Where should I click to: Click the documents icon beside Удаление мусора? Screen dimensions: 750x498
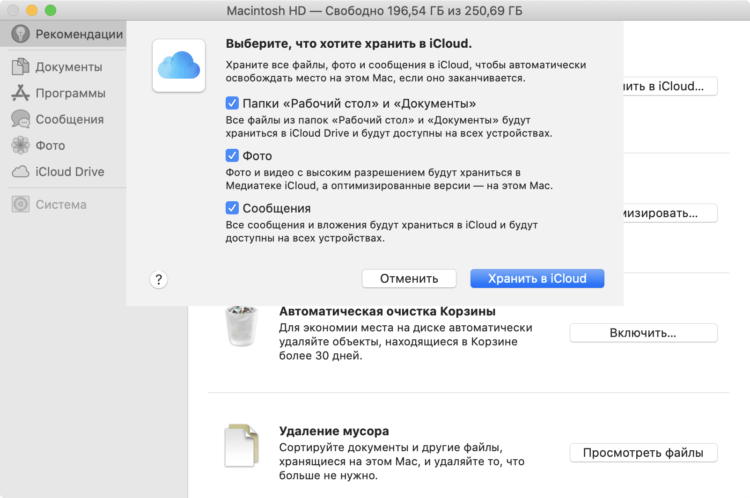pyautogui.click(x=242, y=445)
